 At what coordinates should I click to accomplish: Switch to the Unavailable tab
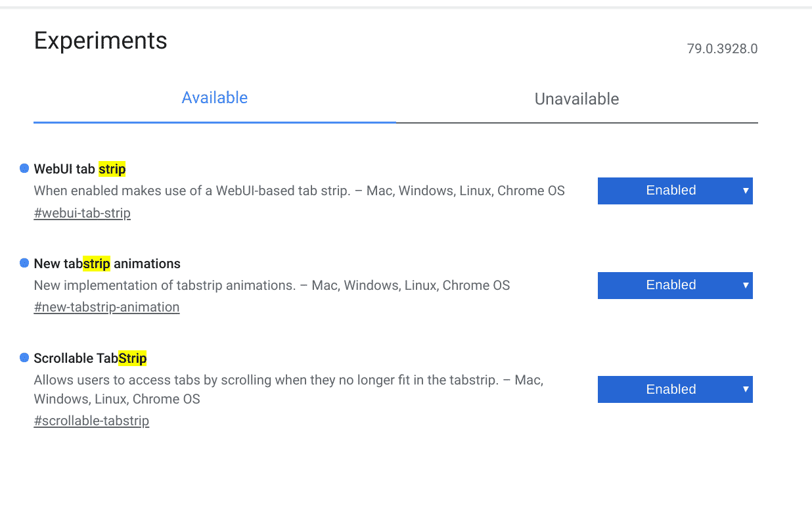[576, 99]
